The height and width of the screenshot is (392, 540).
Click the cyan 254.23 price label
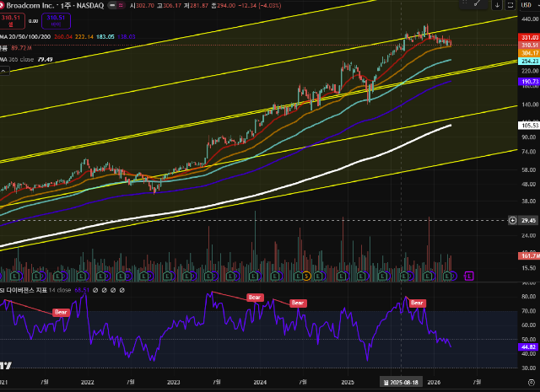529,61
